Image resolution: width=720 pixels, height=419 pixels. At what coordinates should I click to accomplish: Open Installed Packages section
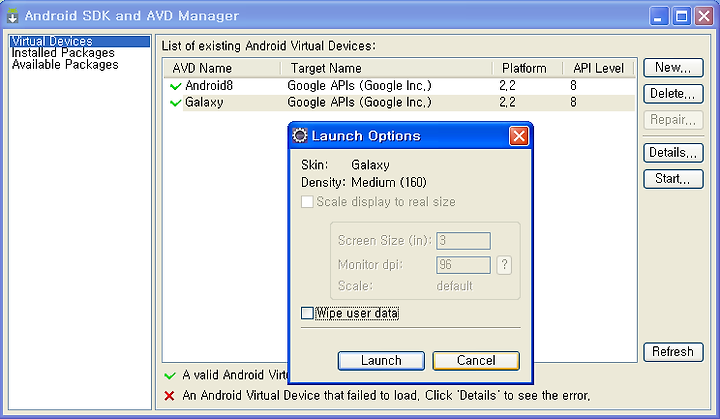tap(63, 53)
